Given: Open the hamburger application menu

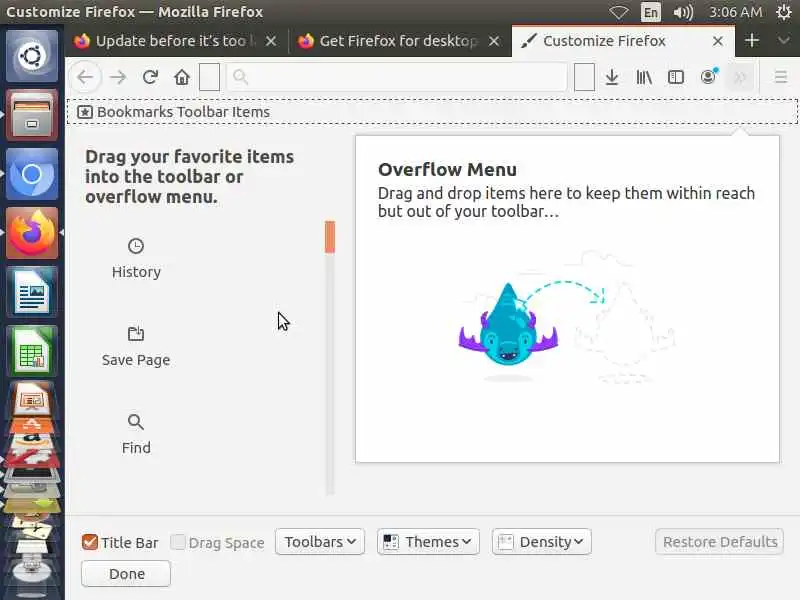Looking at the screenshot, I should coord(781,78).
